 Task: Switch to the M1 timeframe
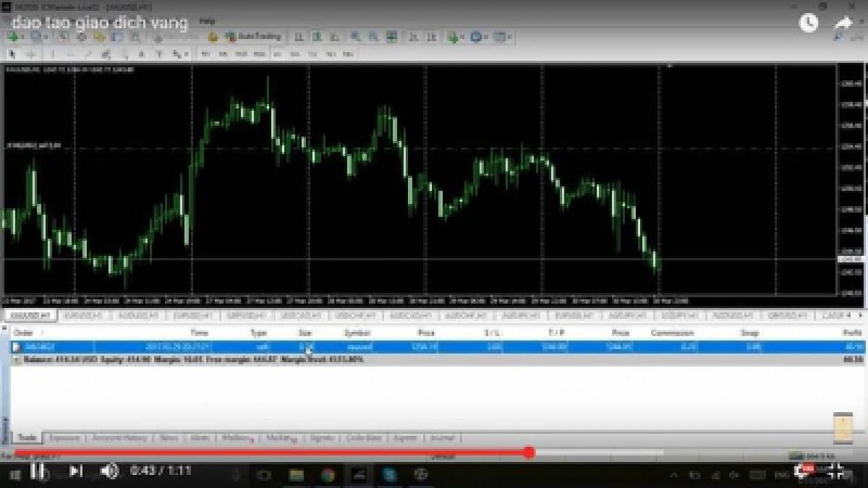point(205,54)
